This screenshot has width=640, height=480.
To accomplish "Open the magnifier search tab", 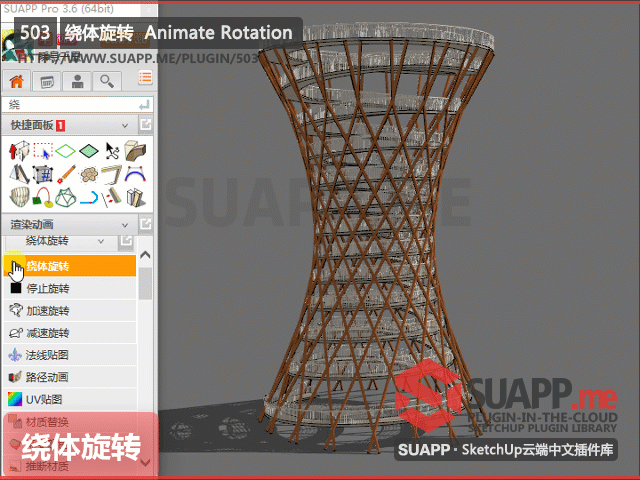I will 107,82.
